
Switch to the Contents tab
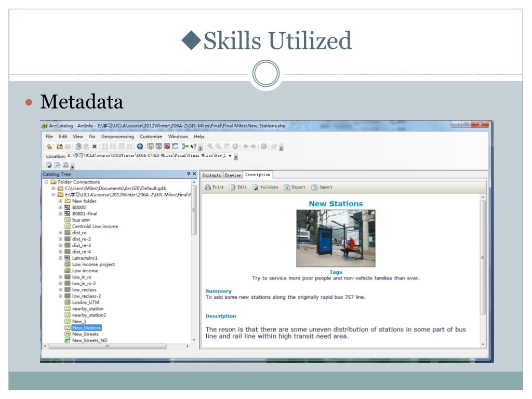(x=212, y=175)
